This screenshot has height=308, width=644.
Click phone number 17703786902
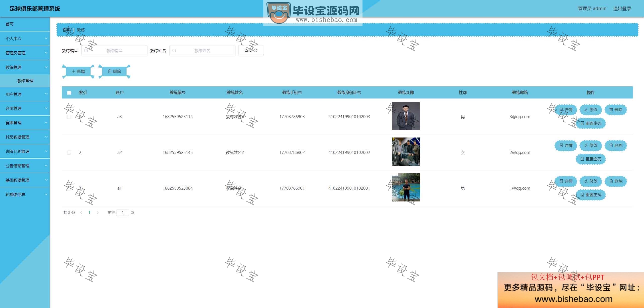(x=292, y=152)
